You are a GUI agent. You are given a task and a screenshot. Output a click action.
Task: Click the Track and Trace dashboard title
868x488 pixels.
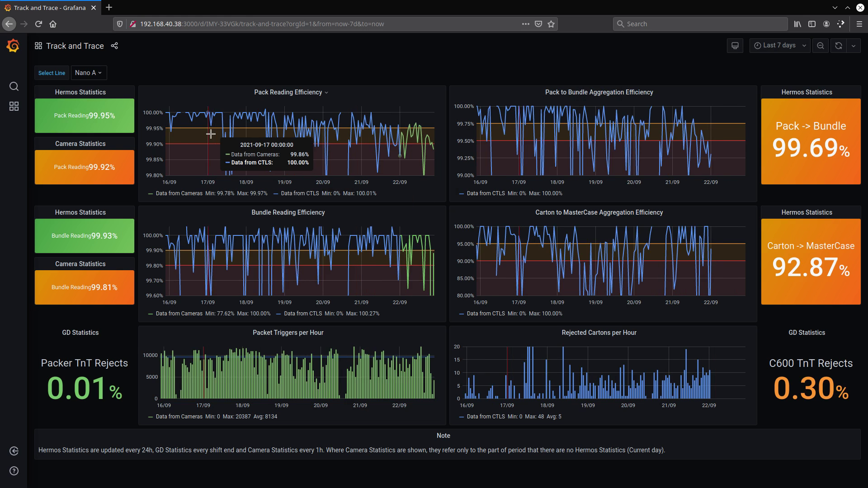point(75,46)
